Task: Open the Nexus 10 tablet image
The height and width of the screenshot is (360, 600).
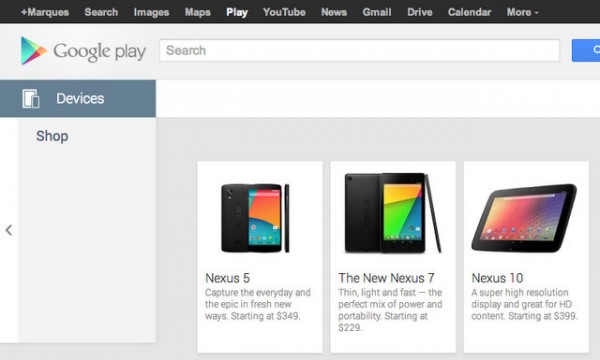Action: click(524, 217)
